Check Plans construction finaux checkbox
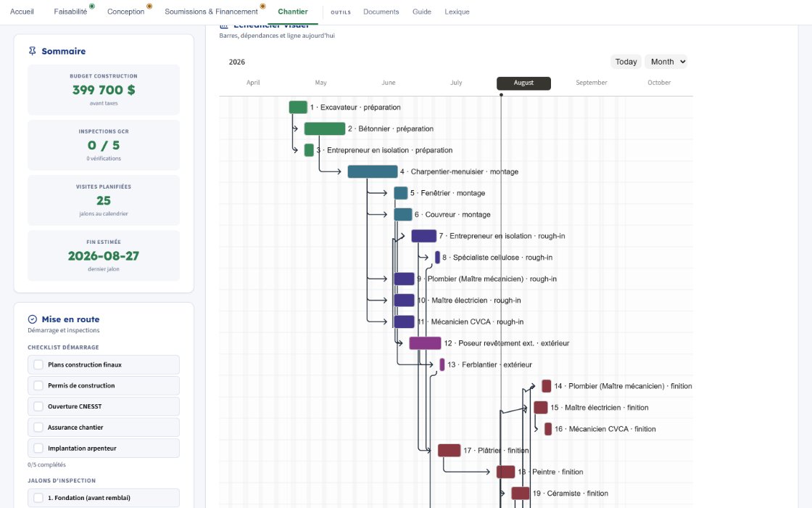This screenshot has width=812, height=508. pos(38,365)
